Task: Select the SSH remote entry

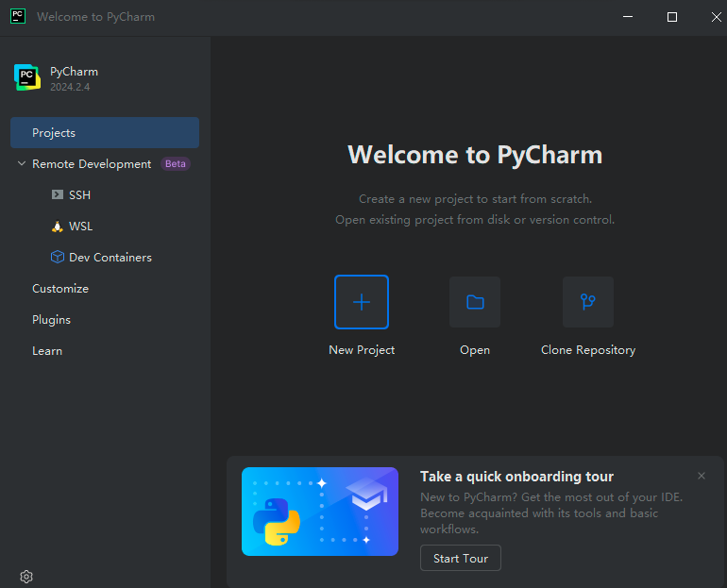Action: 79,195
